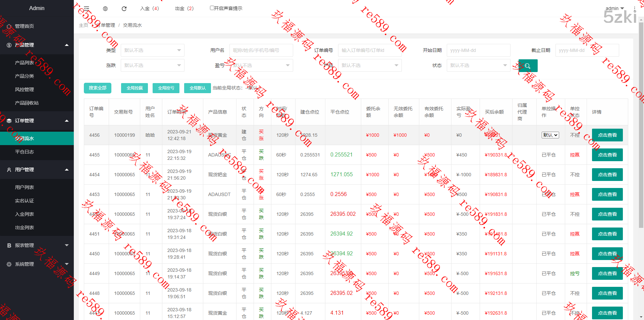Open the 状态 dropdown filter
644x320 pixels.
click(478, 65)
